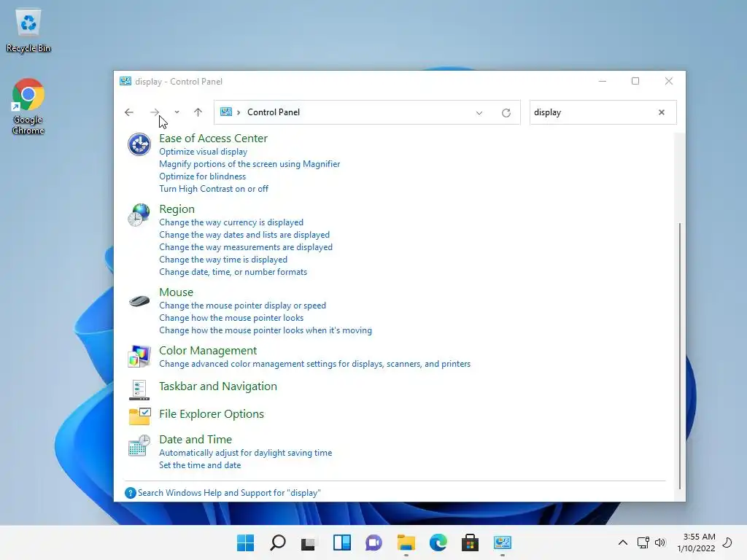This screenshot has width=747, height=560.
Task: Click the blue help question mark icon
Action: (x=130, y=493)
